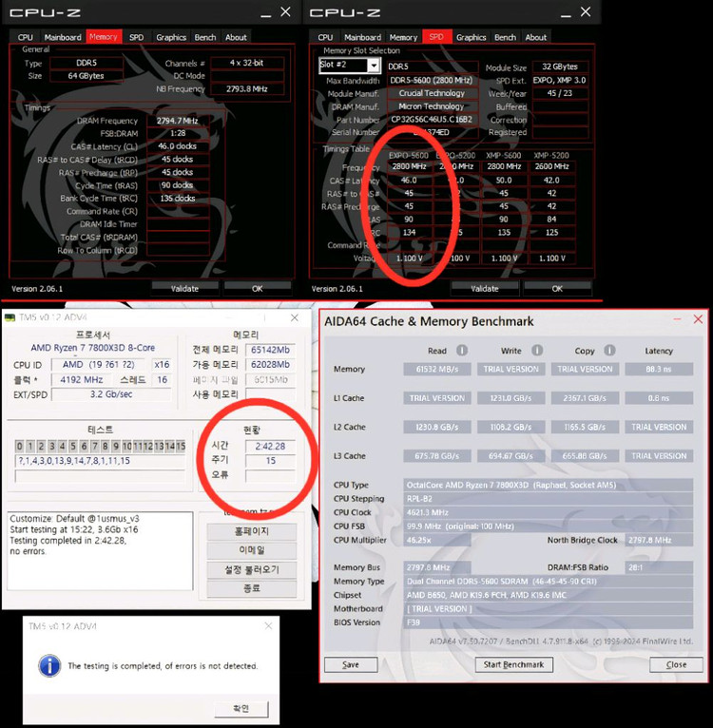Image resolution: width=713 pixels, height=728 pixels.
Task: Close the left CPU-Z window
Action: click(285, 11)
